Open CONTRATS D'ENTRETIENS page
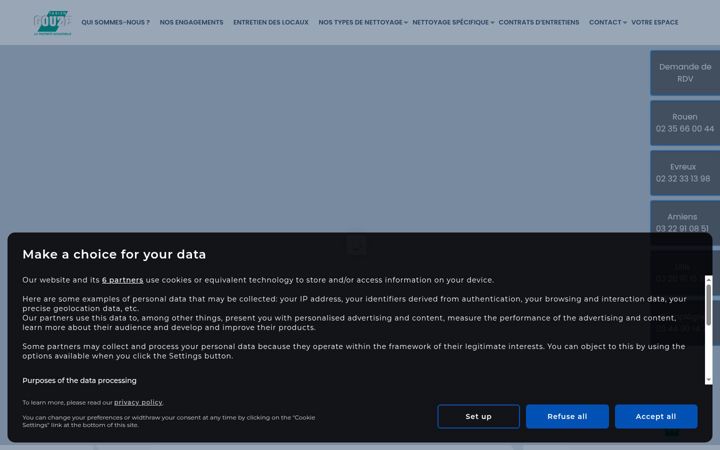 coord(539,22)
